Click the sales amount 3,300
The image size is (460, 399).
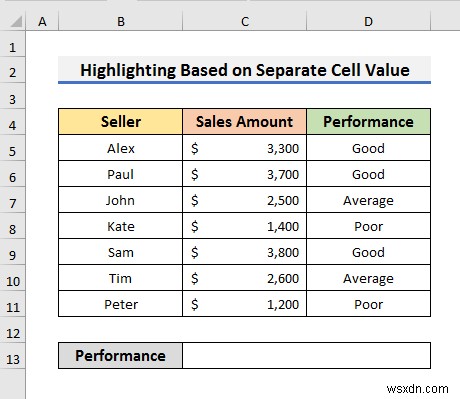244,148
